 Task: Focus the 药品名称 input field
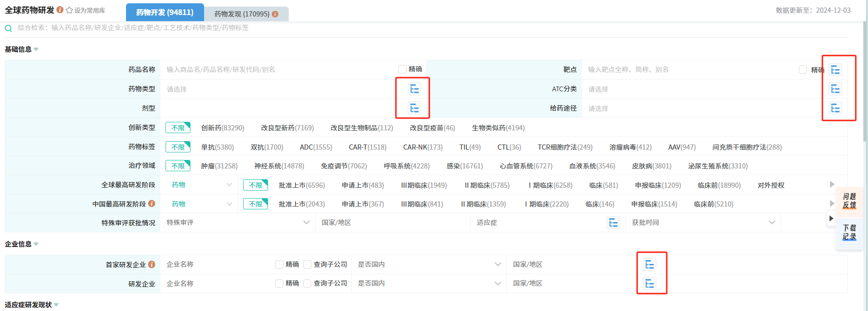point(278,70)
